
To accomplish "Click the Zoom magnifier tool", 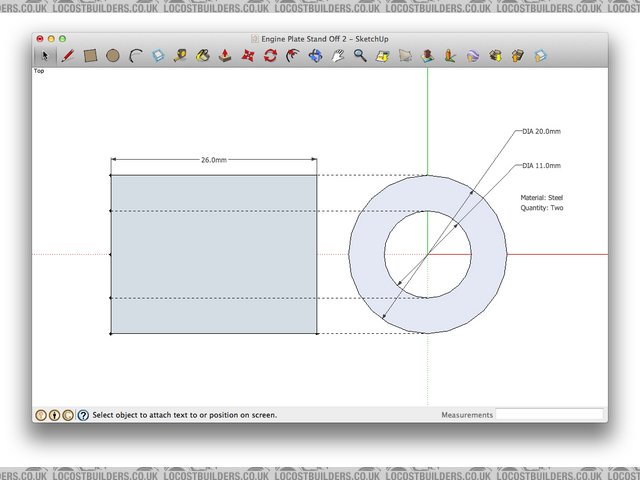I will [x=360, y=56].
